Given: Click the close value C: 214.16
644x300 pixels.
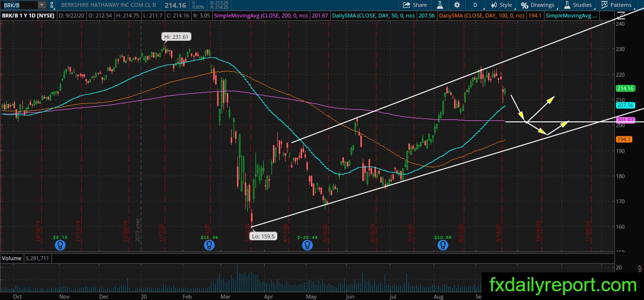Looking at the screenshot, I should coord(178,16).
